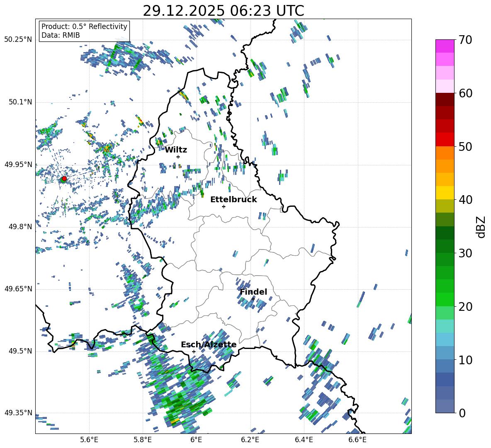491x448 pixels.
Task: Click the red radar site marker
Action: click(64, 179)
